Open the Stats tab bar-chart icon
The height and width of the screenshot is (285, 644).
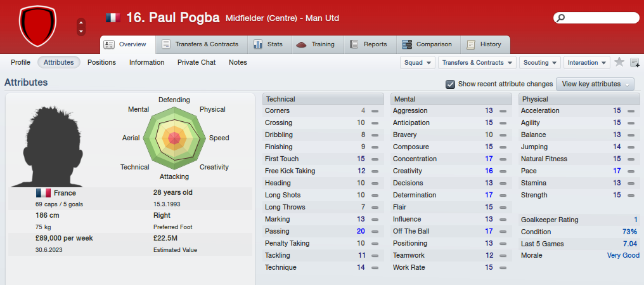coord(258,44)
